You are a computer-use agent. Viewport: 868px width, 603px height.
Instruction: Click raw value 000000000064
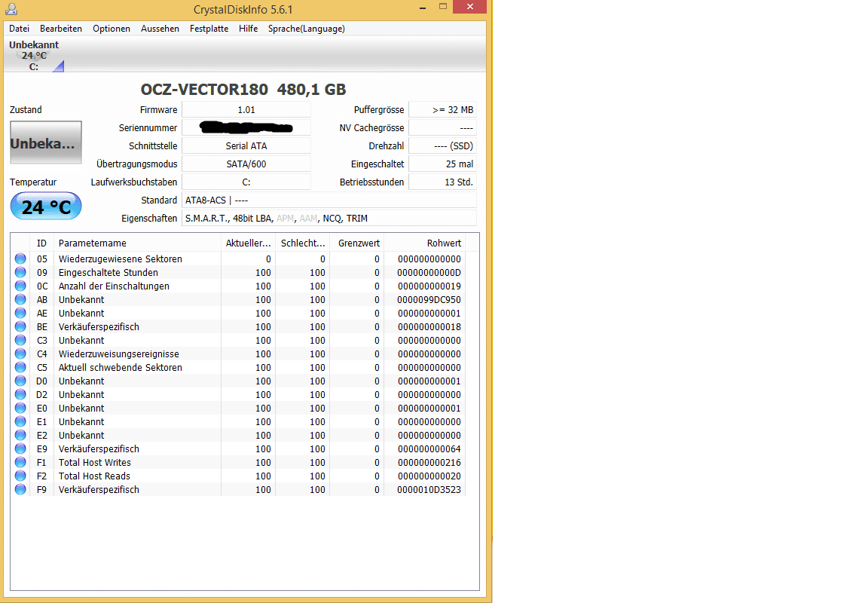click(x=429, y=449)
